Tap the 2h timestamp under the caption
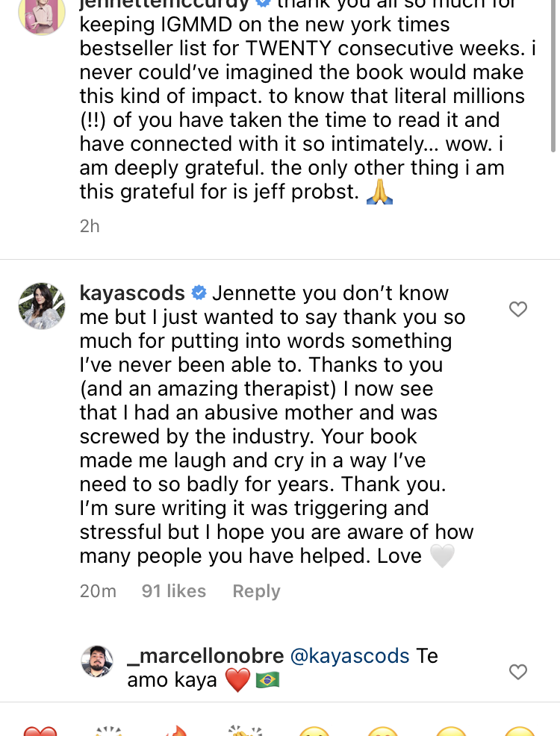This screenshot has height=736, width=560. point(90,225)
